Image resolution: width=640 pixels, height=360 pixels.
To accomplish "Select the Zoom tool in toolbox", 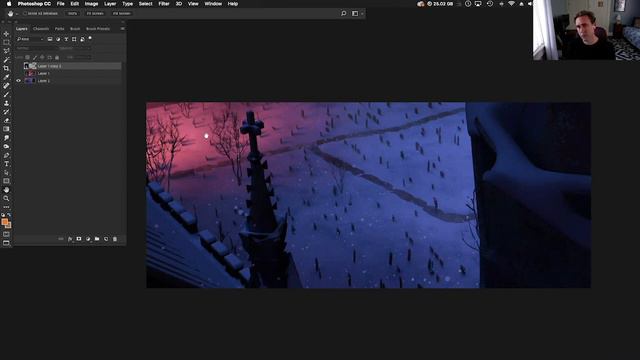I will tap(6, 198).
